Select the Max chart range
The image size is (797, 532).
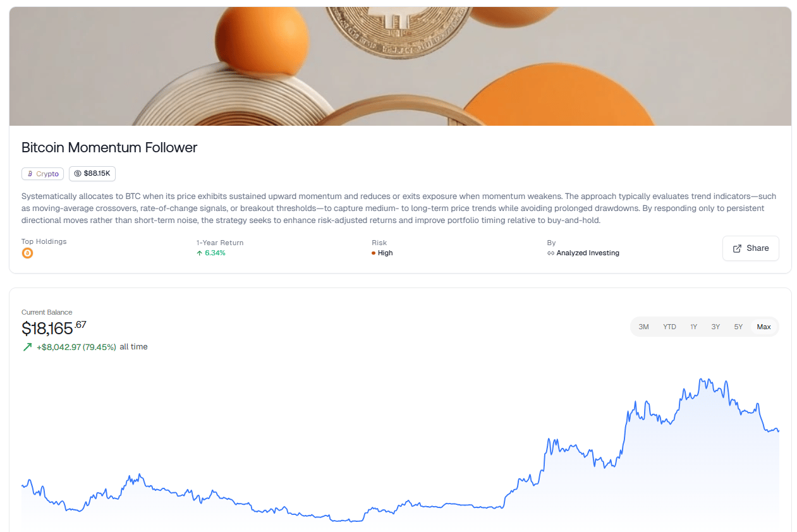pos(764,327)
